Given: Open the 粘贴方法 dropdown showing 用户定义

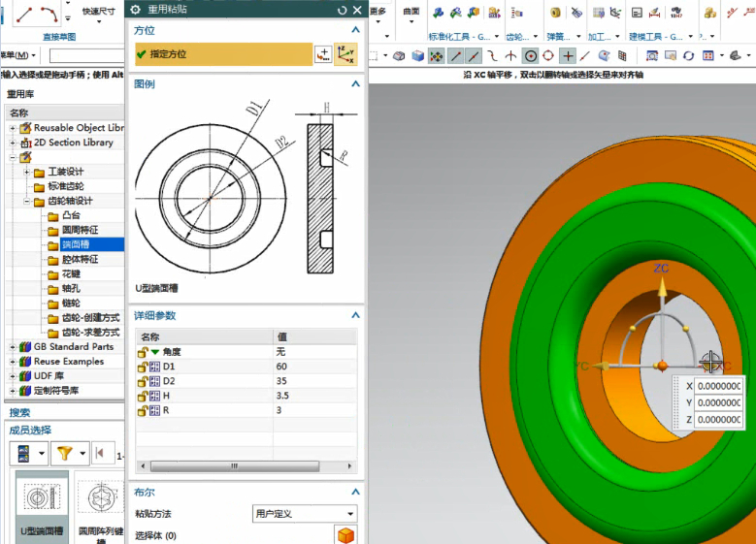Looking at the screenshot, I should 304,514.
